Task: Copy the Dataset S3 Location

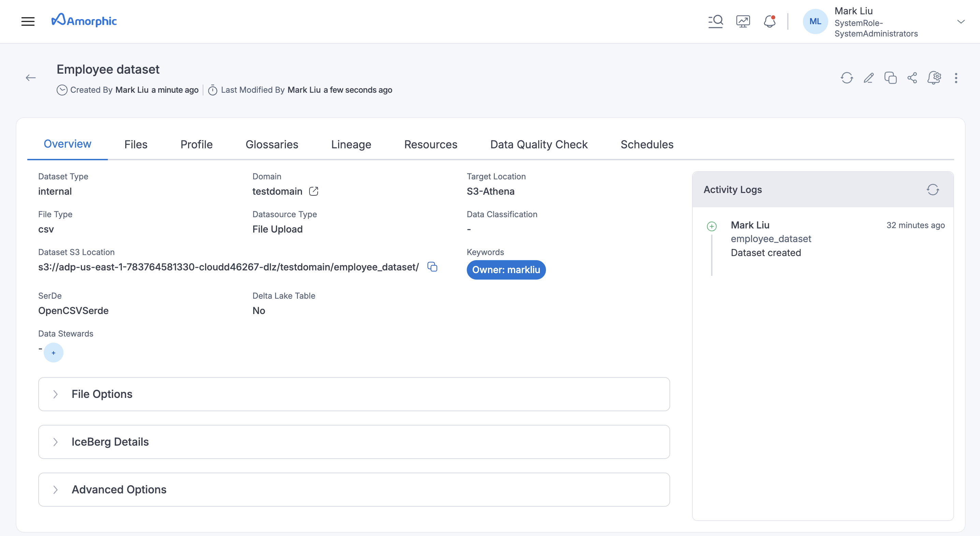Action: [433, 267]
